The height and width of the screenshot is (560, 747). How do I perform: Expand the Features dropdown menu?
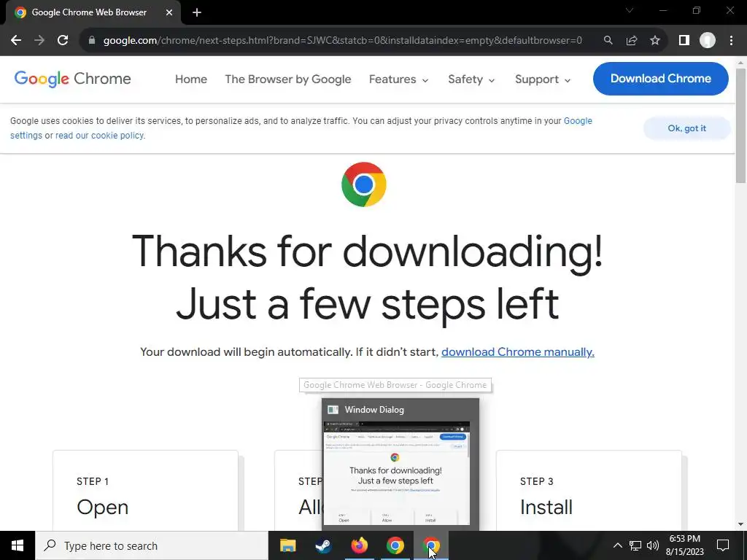(x=399, y=79)
